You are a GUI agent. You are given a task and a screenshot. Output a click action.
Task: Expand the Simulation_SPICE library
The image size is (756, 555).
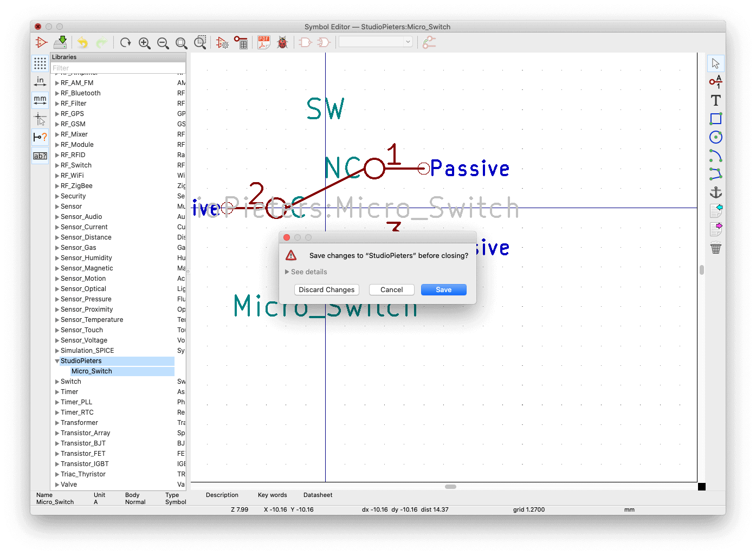tap(57, 351)
